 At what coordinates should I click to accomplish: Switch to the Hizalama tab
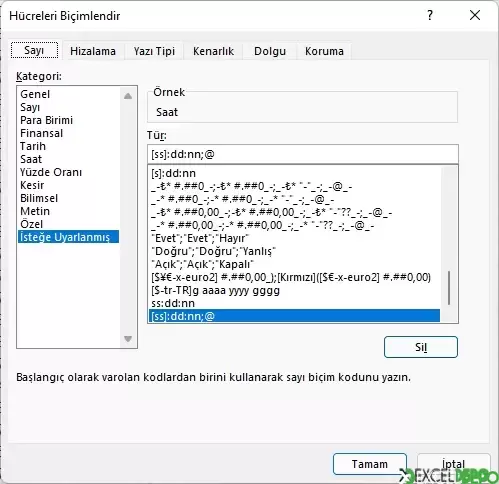coord(93,51)
